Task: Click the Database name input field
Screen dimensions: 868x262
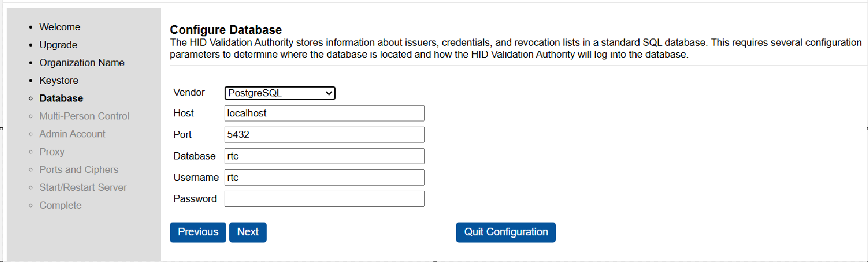Action: (x=324, y=156)
